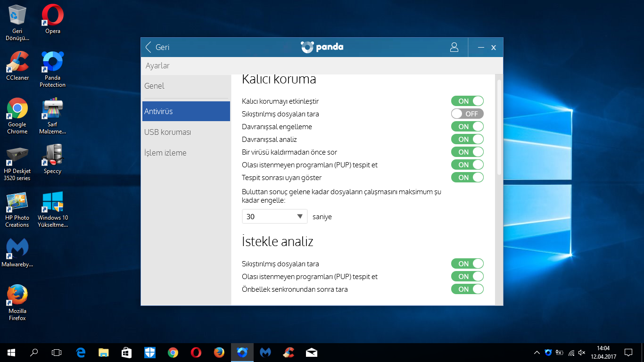Open File Explorer from taskbar
This screenshot has height=362, width=644.
click(x=104, y=352)
